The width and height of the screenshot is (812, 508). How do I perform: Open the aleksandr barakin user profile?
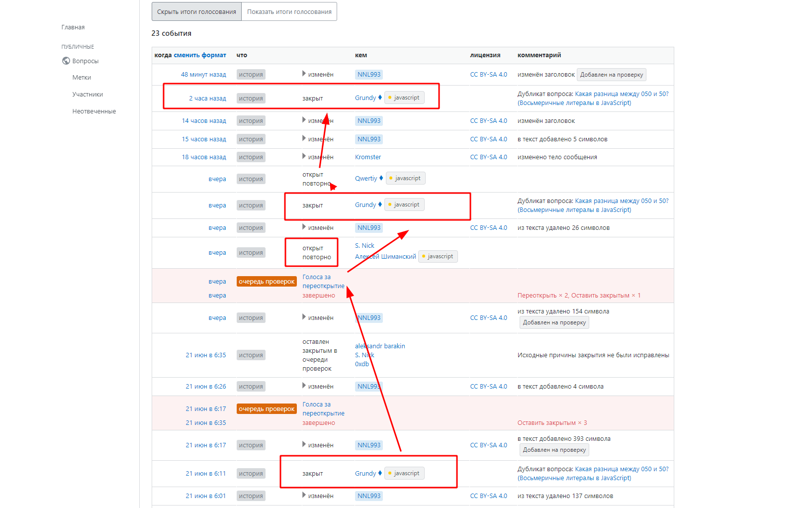tap(380, 346)
